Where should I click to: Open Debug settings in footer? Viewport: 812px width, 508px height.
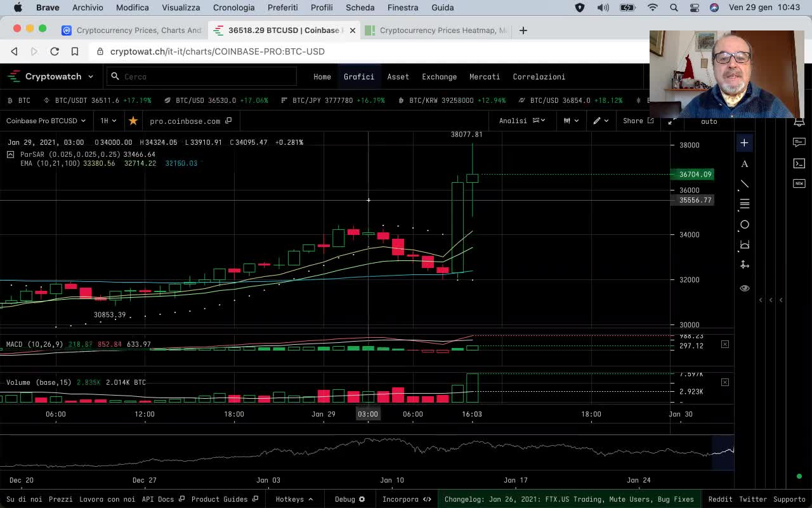[x=350, y=499]
